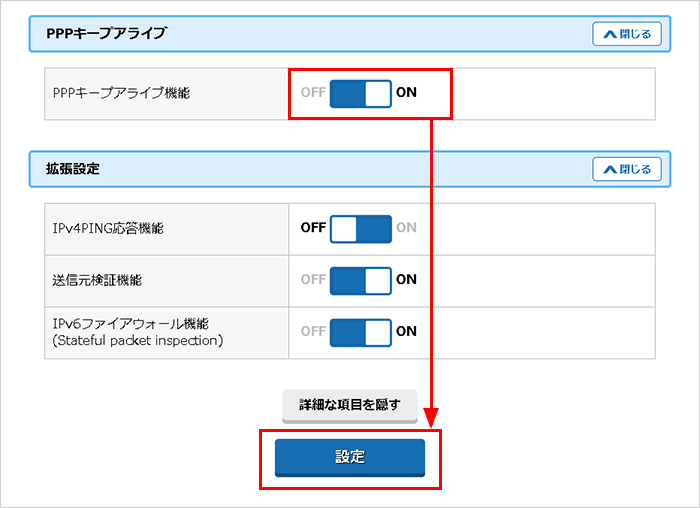Image resolution: width=700 pixels, height=508 pixels.
Task: Click ON label beside 送信元検証機能
Action: (406, 280)
